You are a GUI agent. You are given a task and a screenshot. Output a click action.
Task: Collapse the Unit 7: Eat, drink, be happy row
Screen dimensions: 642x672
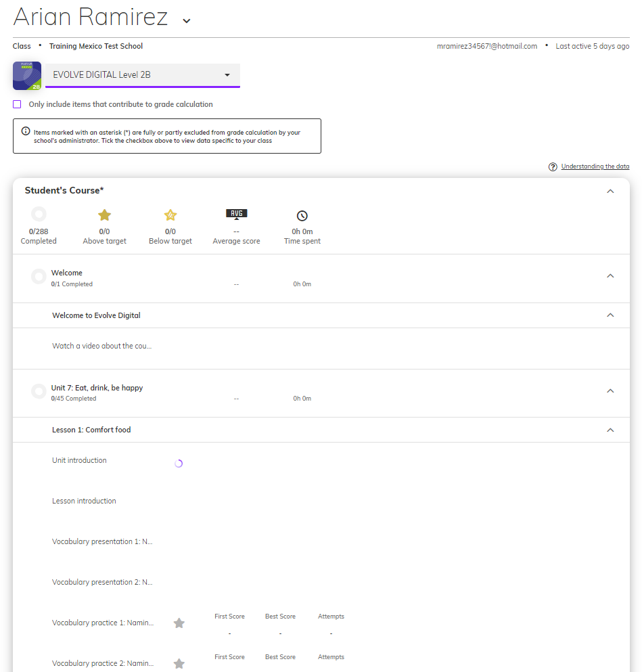(610, 391)
